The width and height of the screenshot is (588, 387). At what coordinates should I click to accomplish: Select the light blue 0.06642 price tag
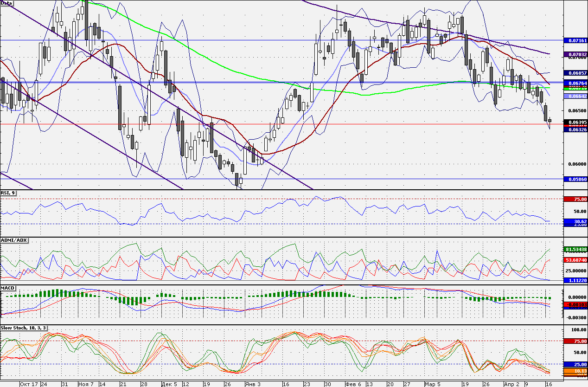(575, 96)
